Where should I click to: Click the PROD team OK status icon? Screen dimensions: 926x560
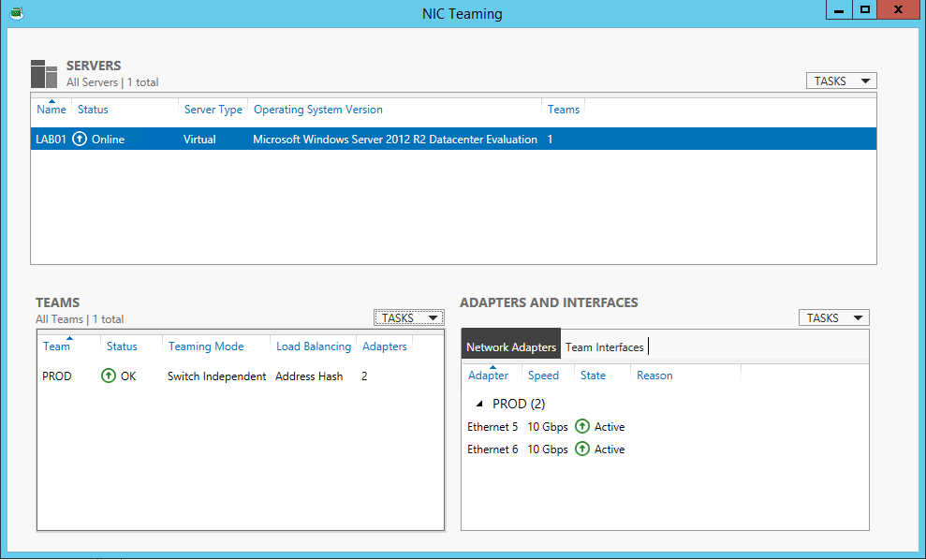click(x=109, y=376)
